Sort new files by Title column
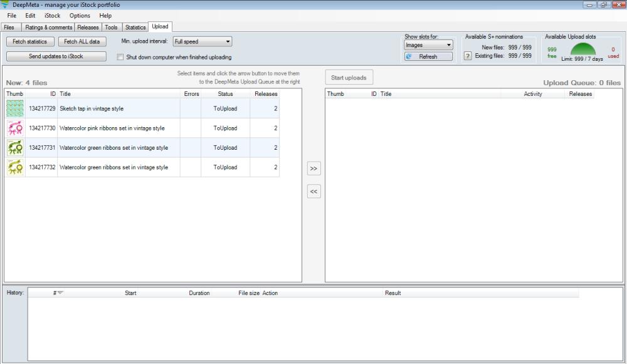627x364 pixels. pyautogui.click(x=119, y=94)
